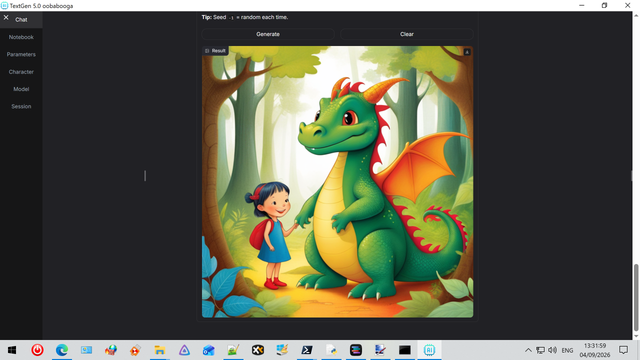The image size is (640, 360).
Task: Click the ENG language indicator
Action: [567, 350]
